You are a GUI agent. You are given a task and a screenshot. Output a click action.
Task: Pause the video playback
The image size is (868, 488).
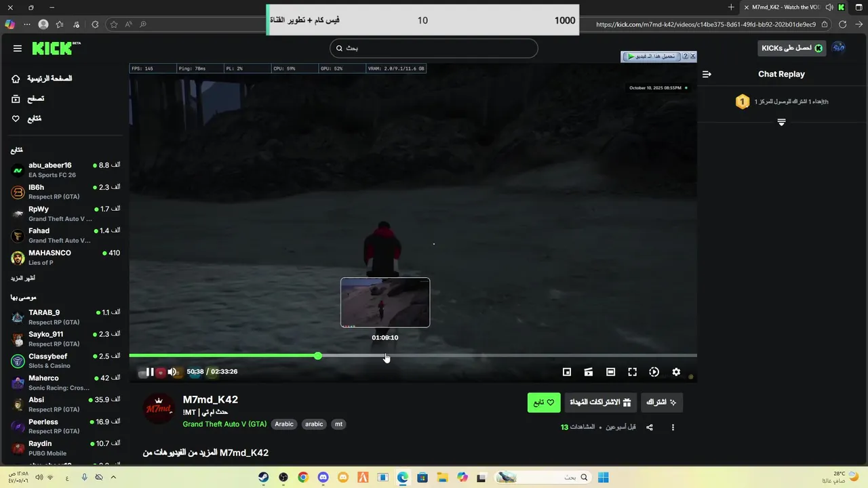150,371
